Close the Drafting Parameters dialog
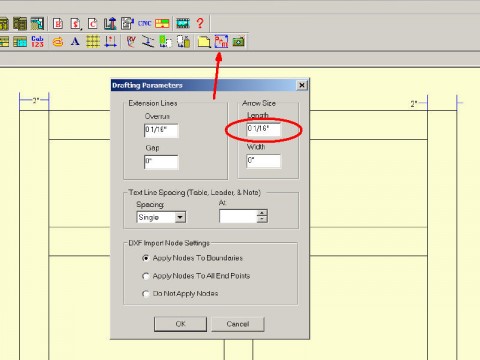Viewport: 480px width, 360px height. pyautogui.click(x=302, y=85)
